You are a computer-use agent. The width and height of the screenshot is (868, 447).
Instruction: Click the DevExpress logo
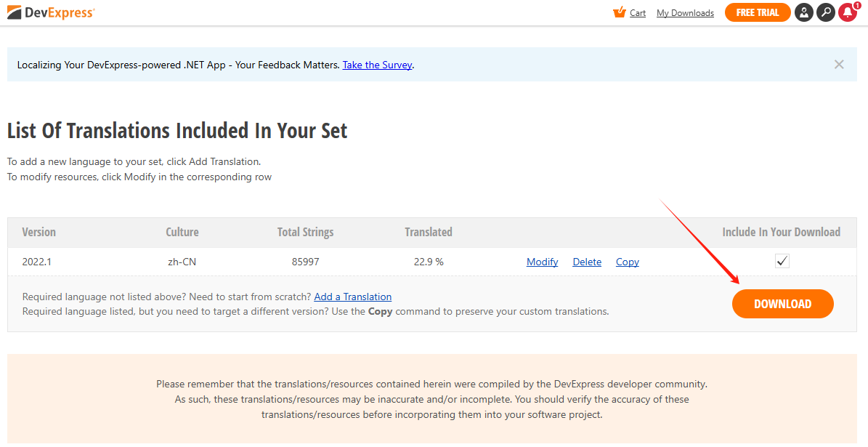coord(51,12)
